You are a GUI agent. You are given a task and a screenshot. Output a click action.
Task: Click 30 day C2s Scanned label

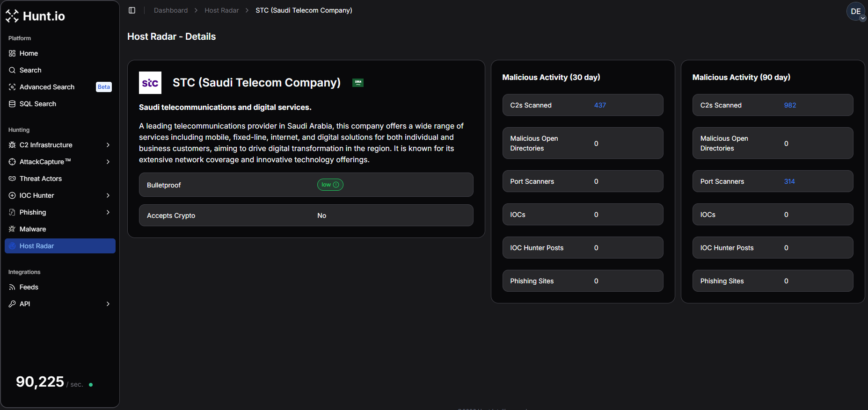click(x=531, y=105)
